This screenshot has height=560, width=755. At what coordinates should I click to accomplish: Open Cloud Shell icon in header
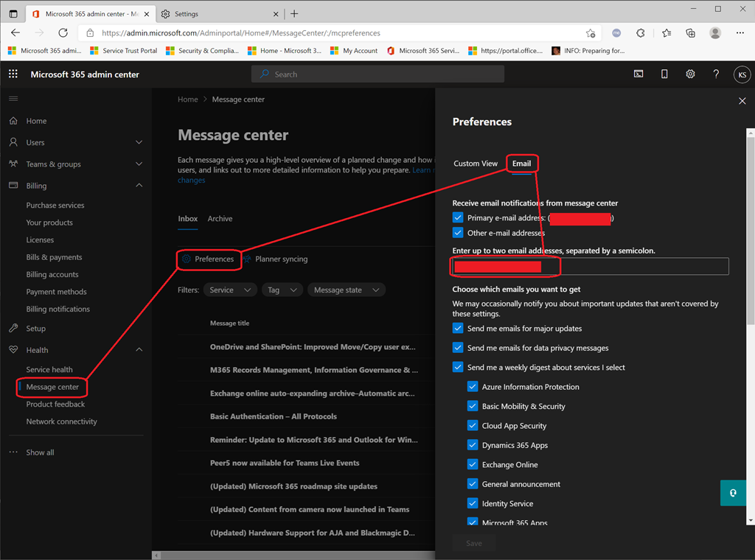tap(639, 74)
